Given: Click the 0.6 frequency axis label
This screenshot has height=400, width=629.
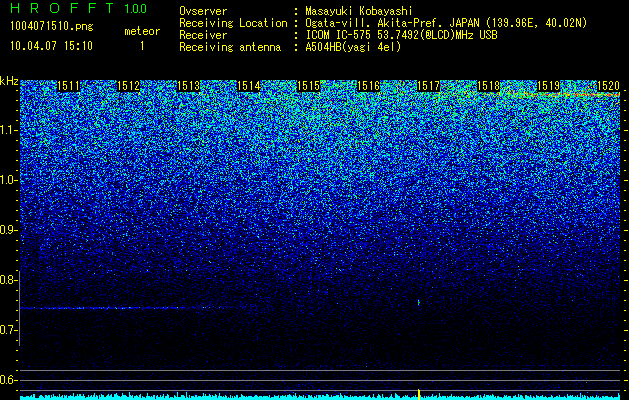Looking at the screenshot, I should point(7,380).
